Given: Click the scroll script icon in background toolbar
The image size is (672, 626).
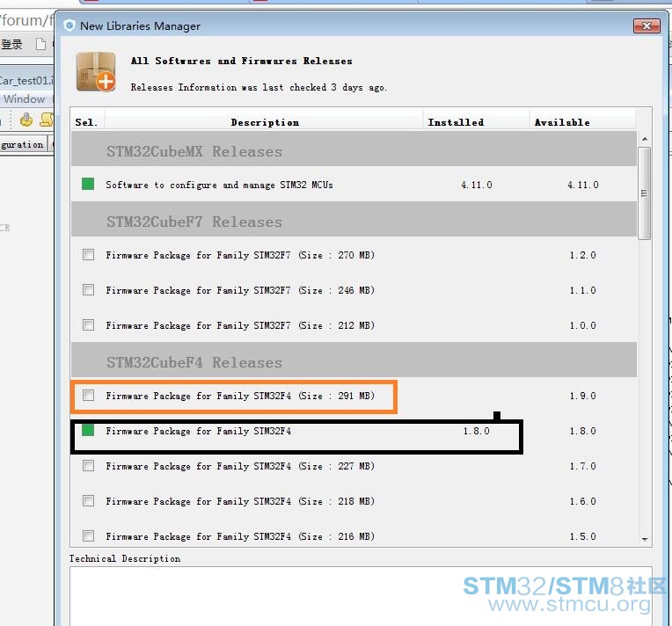Looking at the screenshot, I should tap(47, 120).
